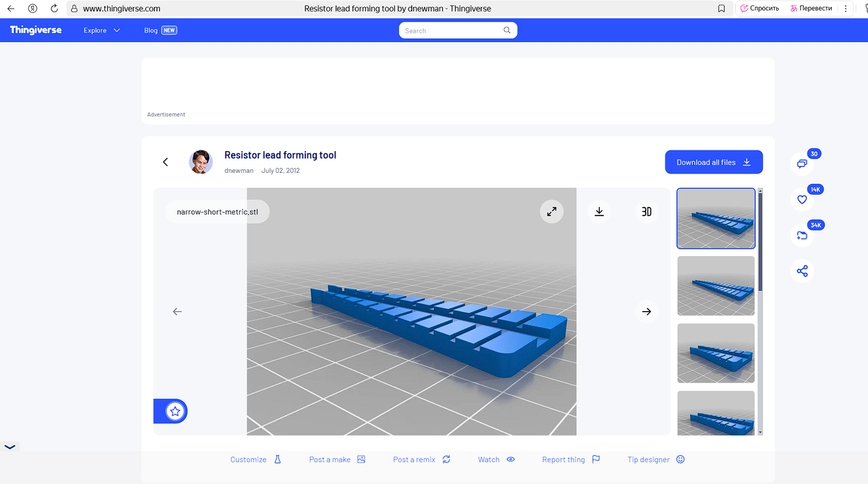This screenshot has width=868, height=484.
Task: Click the Download all files button
Action: tap(714, 162)
